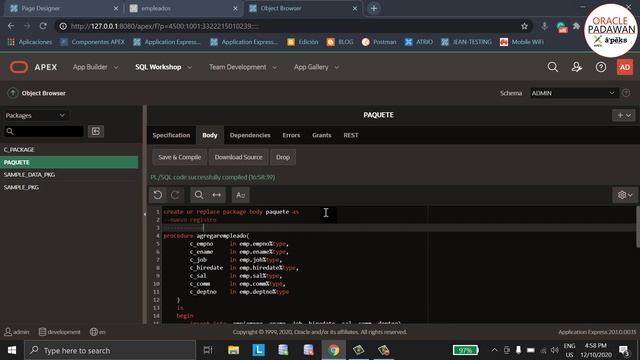Click the volume icon in system tray
The image size is (640, 360).
[555, 350]
